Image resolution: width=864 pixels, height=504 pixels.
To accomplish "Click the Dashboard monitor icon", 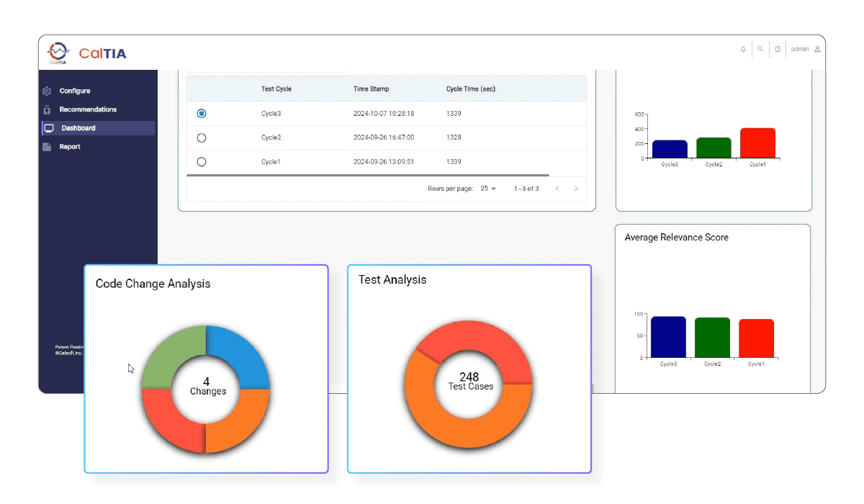I will tap(49, 128).
